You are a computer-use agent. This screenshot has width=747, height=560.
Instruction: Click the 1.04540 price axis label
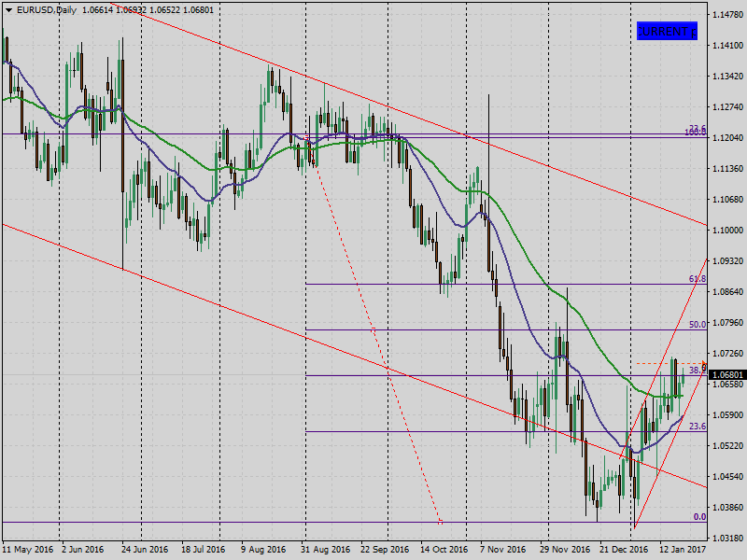tap(727, 476)
